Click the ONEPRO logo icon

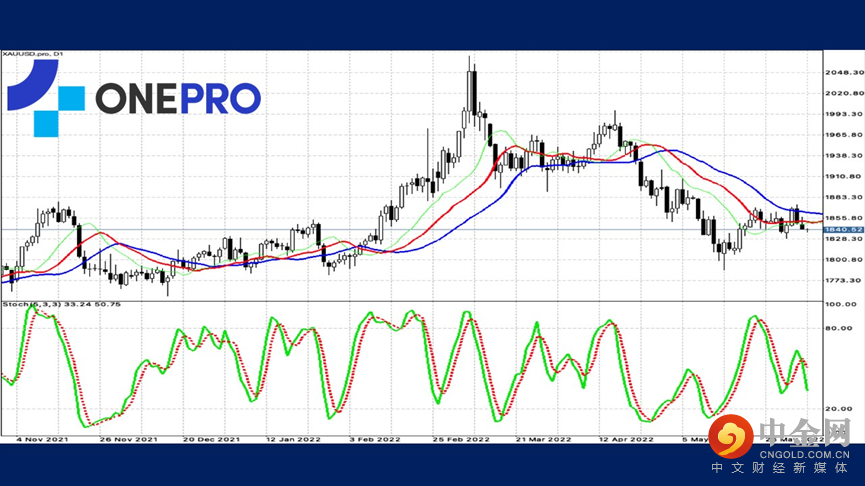(x=46, y=98)
